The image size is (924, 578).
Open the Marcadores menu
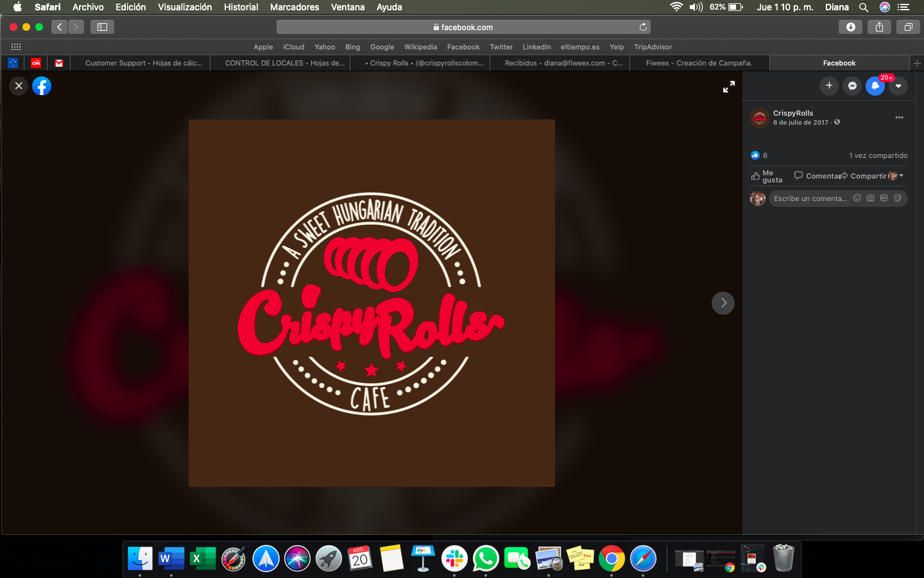tap(294, 7)
